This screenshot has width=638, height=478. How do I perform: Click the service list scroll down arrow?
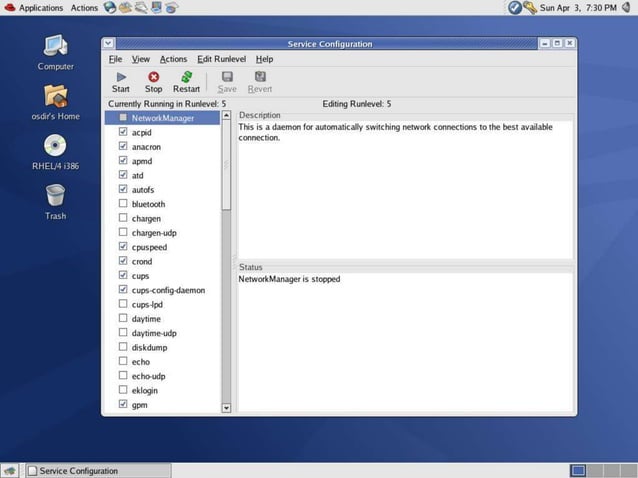coord(226,408)
